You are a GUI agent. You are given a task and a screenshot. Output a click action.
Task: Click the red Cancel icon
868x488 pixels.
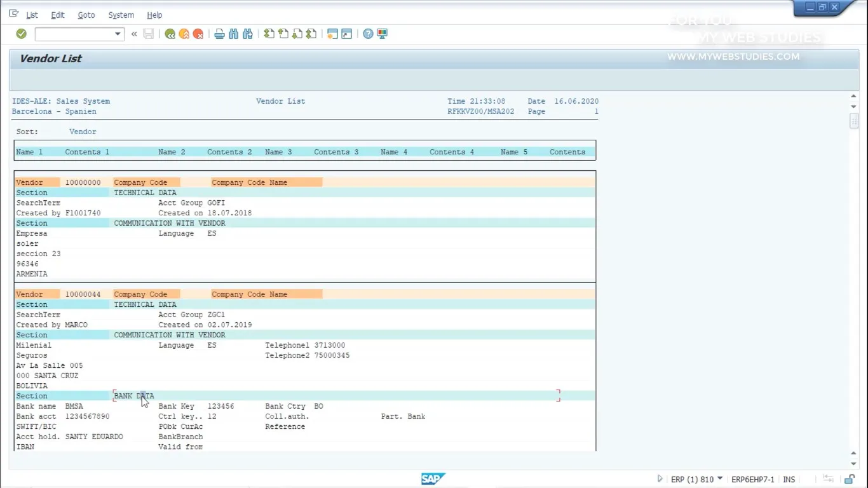pos(198,34)
